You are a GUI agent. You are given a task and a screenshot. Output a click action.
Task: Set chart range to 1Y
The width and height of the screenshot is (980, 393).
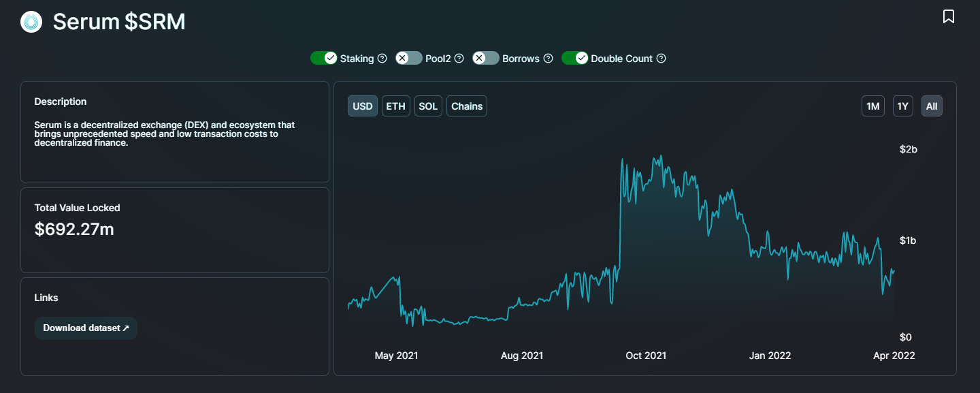903,106
